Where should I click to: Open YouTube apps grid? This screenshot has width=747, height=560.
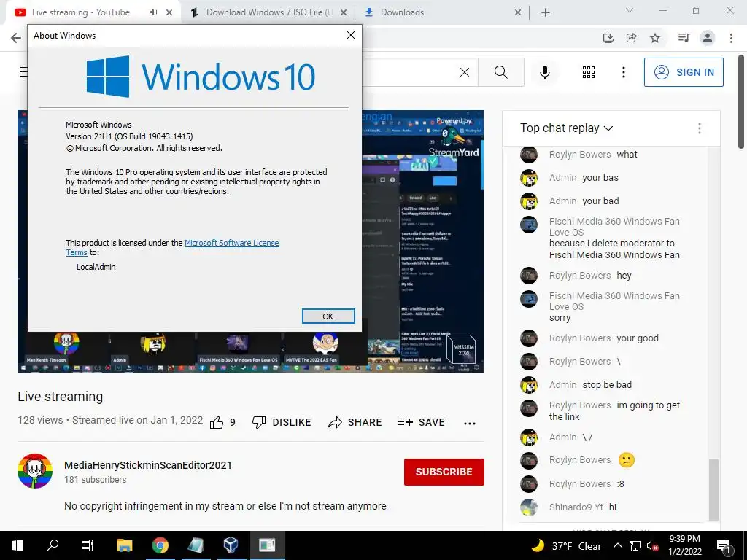589,72
